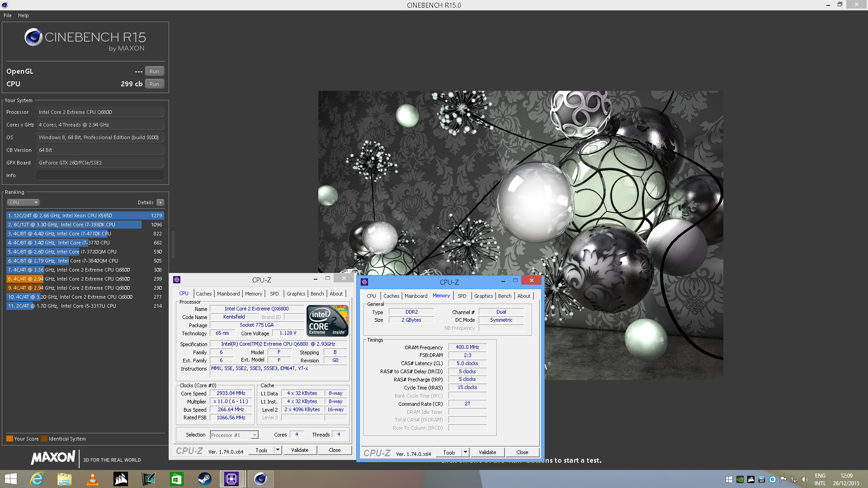Select ranking entry Core i7-4770K
The width and height of the screenshot is (868, 488).
point(85,234)
